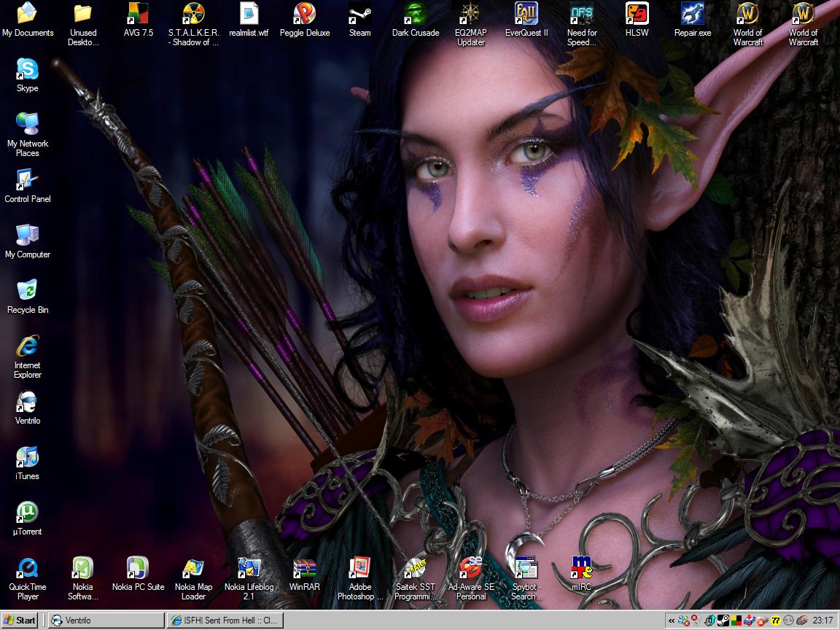Click the Nokia Lifeblog 2.1 icon

[249, 578]
